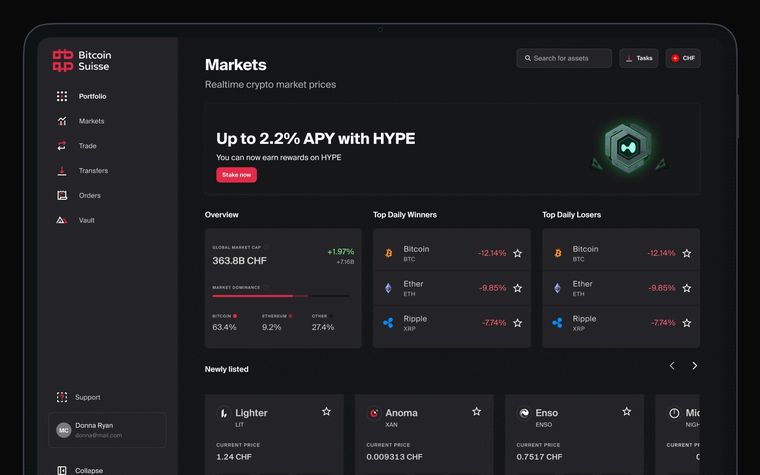Click the Enso token icon
This screenshot has width=760, height=475.
click(x=524, y=413)
